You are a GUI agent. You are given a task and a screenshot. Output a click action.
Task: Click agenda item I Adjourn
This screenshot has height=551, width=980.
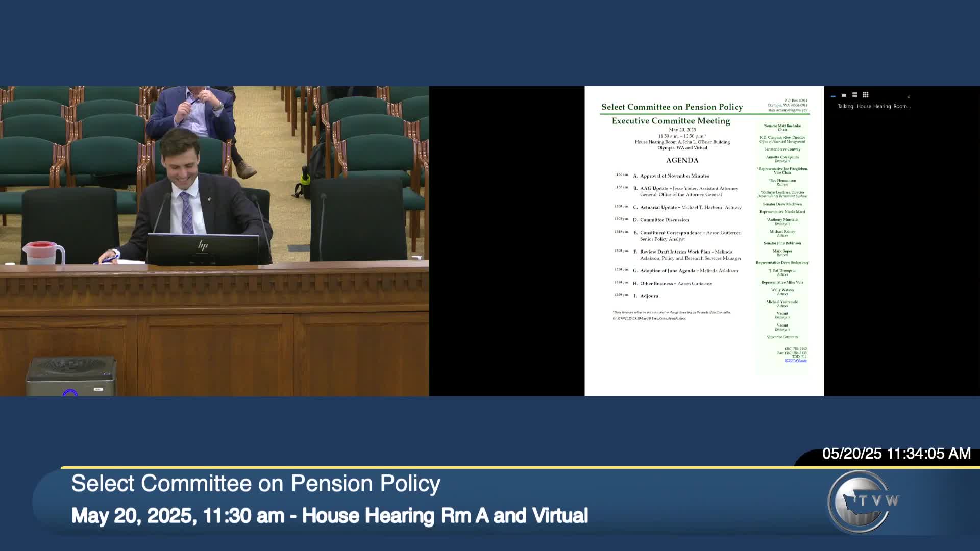(649, 296)
